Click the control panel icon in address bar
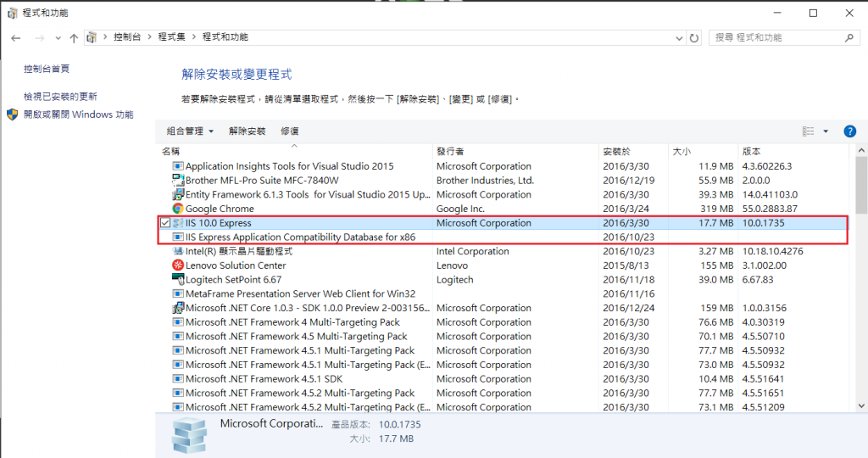Viewport: 868px width, 458px height. click(x=92, y=37)
